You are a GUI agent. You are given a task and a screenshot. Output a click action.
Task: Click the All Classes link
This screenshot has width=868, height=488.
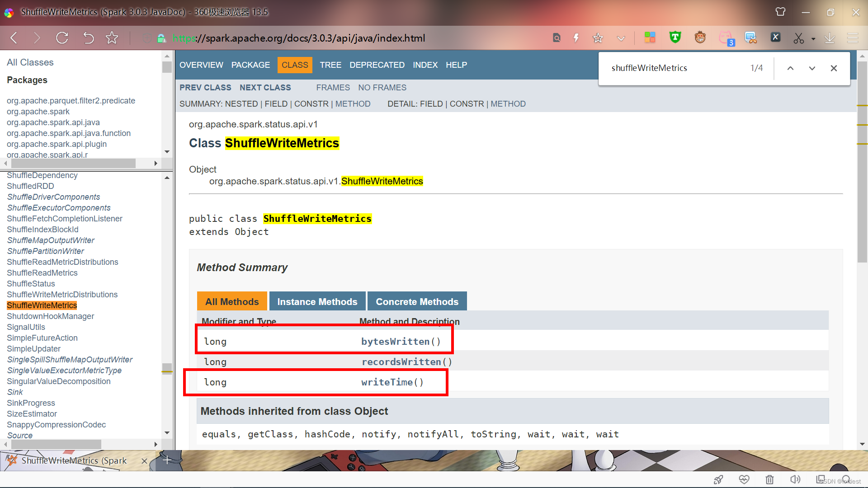click(x=30, y=62)
